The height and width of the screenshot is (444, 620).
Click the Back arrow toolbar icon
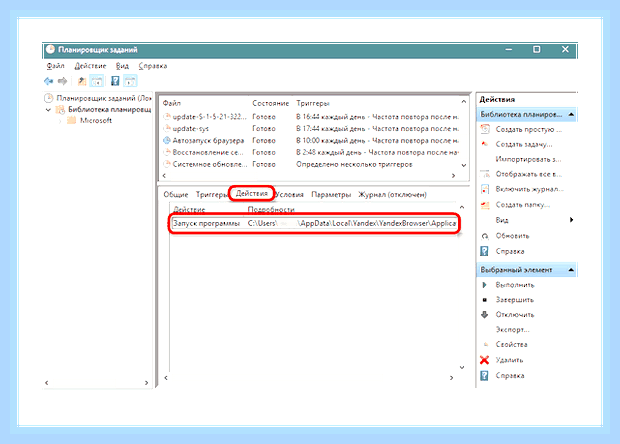[x=49, y=81]
